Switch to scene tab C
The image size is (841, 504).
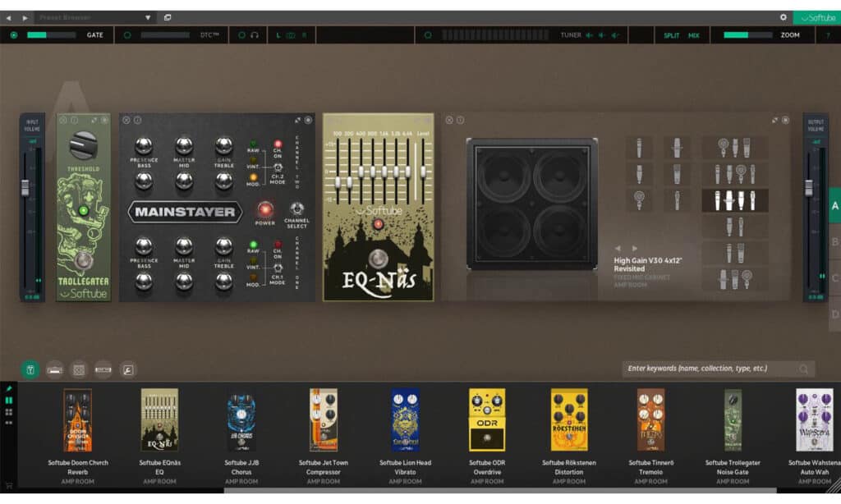(x=834, y=278)
